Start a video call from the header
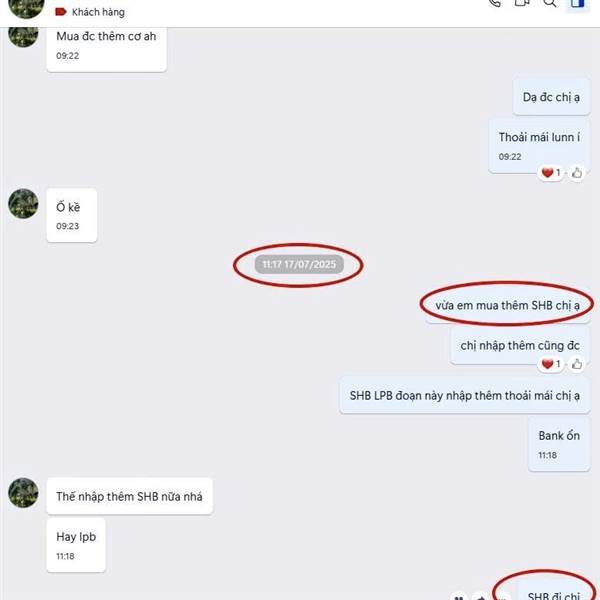Screen dimensions: 600x600 pyautogui.click(x=522, y=3)
